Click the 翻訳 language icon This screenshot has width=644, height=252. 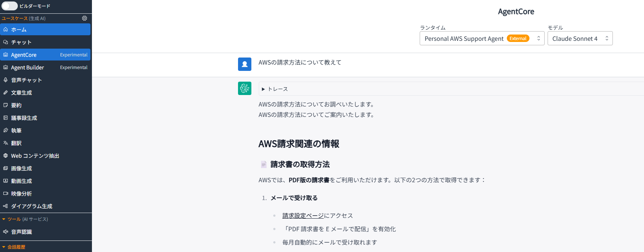(x=6, y=143)
